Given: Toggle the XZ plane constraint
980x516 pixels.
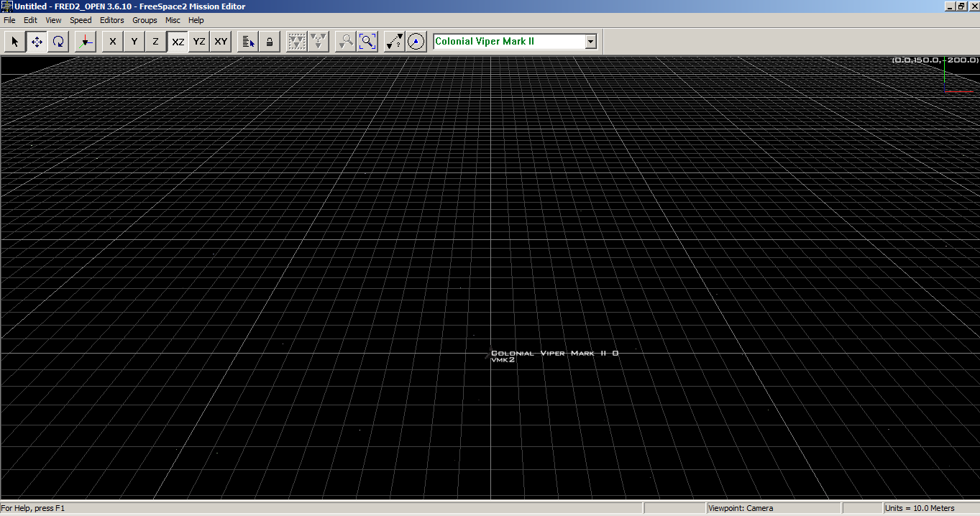Looking at the screenshot, I should (178, 42).
